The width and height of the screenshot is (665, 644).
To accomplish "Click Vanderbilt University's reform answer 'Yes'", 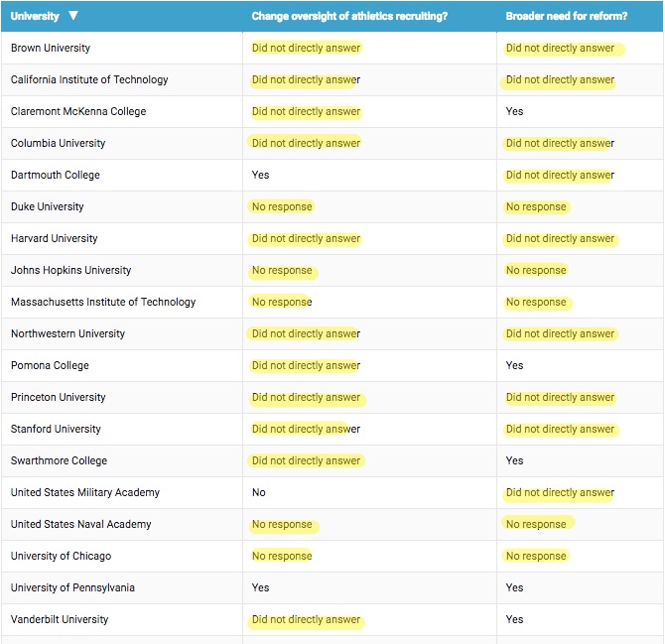I will point(514,619).
